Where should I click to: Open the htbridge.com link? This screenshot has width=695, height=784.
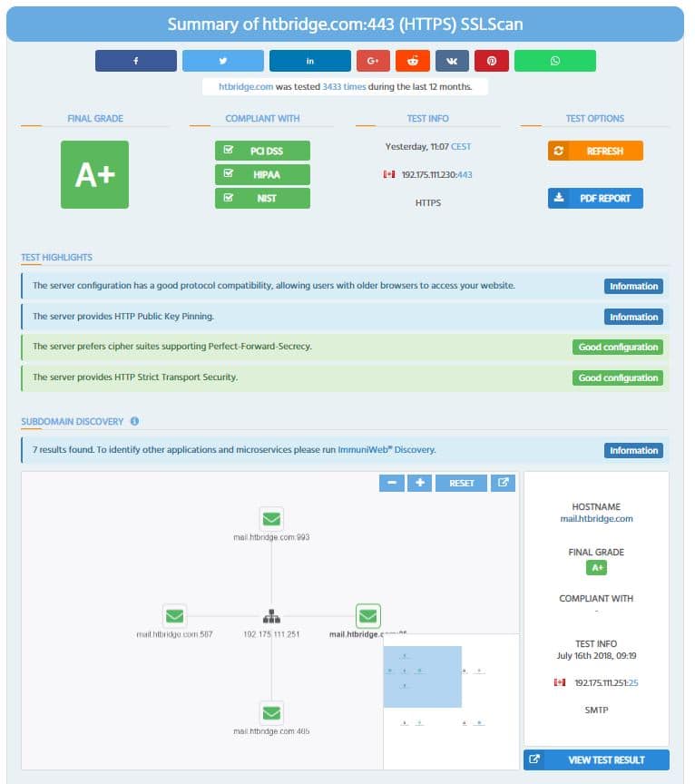(246, 86)
